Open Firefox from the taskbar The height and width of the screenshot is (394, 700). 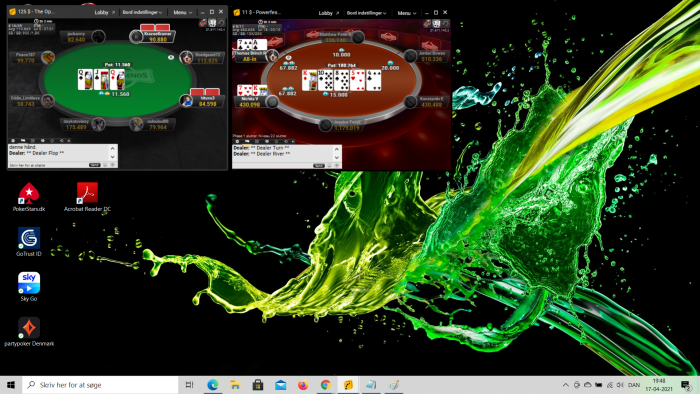pos(303,385)
